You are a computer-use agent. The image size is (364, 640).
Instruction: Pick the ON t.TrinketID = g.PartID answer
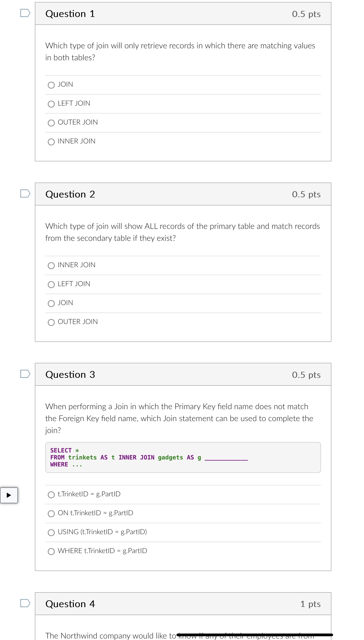51,514
